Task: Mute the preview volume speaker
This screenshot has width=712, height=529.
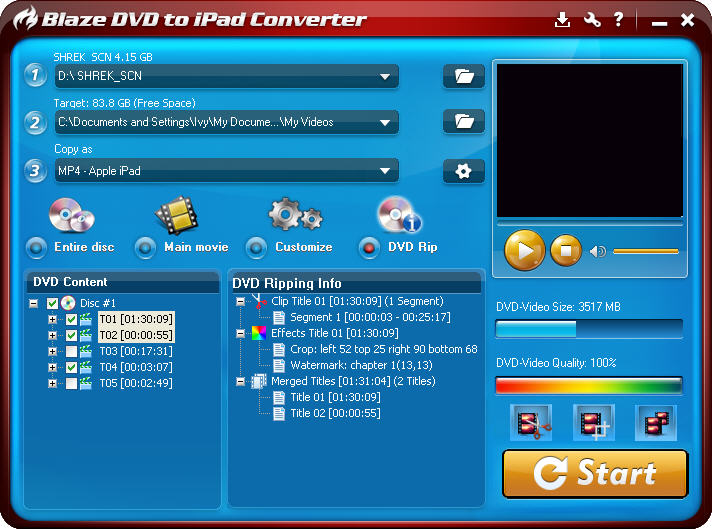Action: pyautogui.click(x=598, y=250)
